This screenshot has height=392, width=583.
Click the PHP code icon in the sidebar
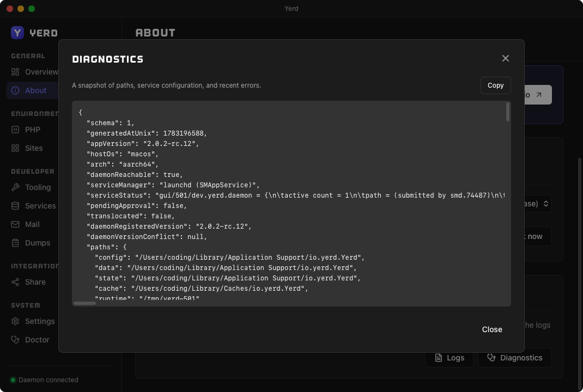[15, 130]
